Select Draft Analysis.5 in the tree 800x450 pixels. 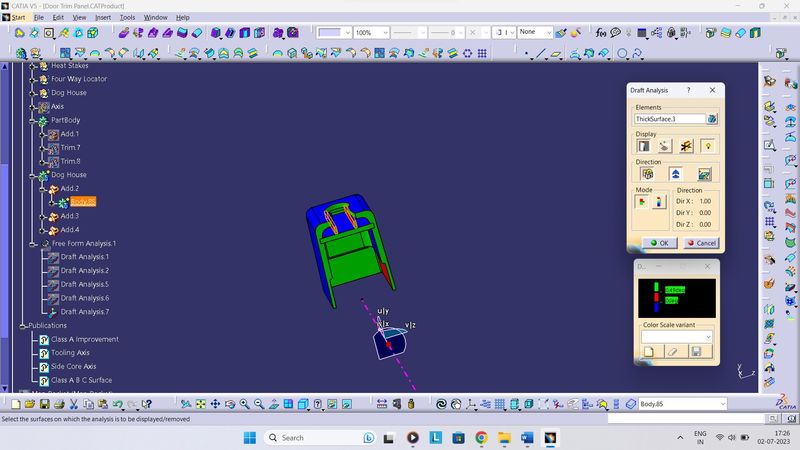click(85, 284)
